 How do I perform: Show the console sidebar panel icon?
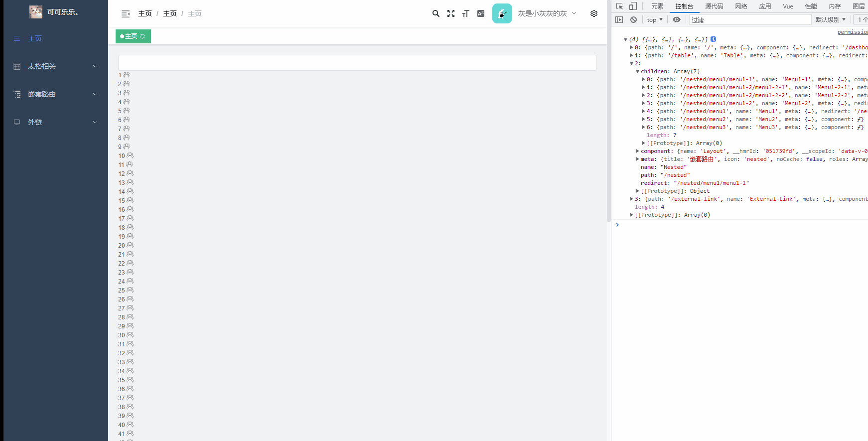point(619,20)
